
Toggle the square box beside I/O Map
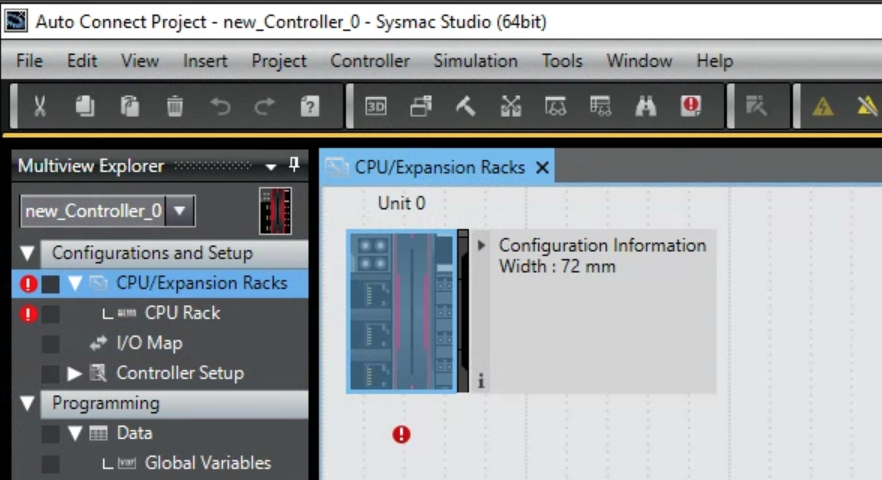[x=51, y=343]
